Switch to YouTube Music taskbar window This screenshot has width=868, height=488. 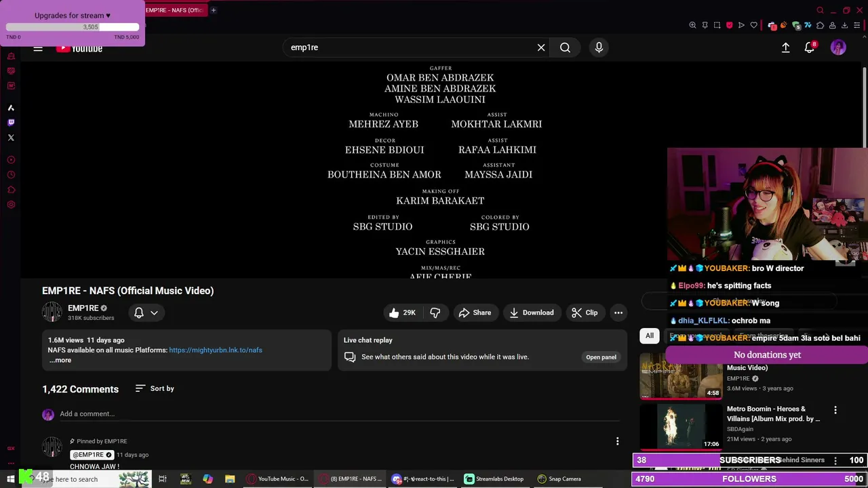pos(278,479)
